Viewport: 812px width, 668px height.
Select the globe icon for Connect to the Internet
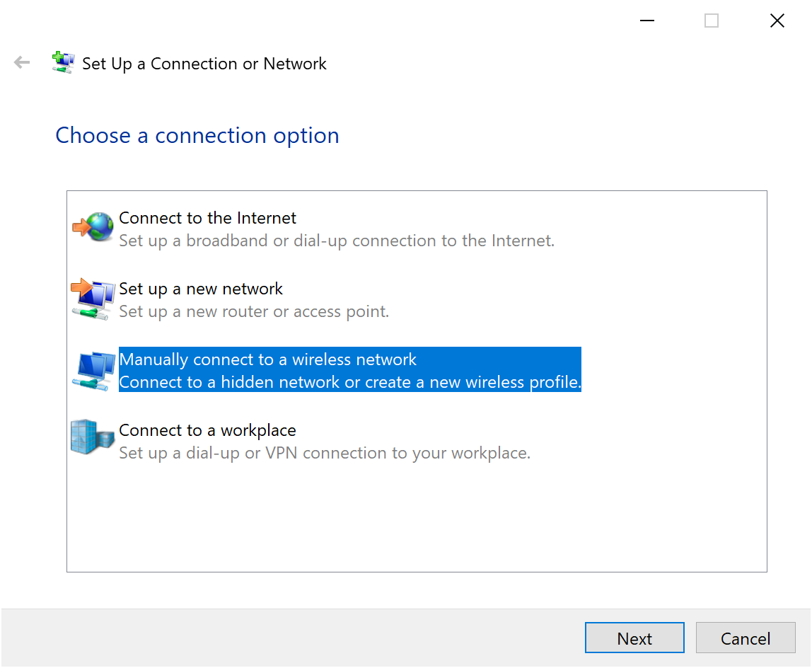click(x=93, y=226)
